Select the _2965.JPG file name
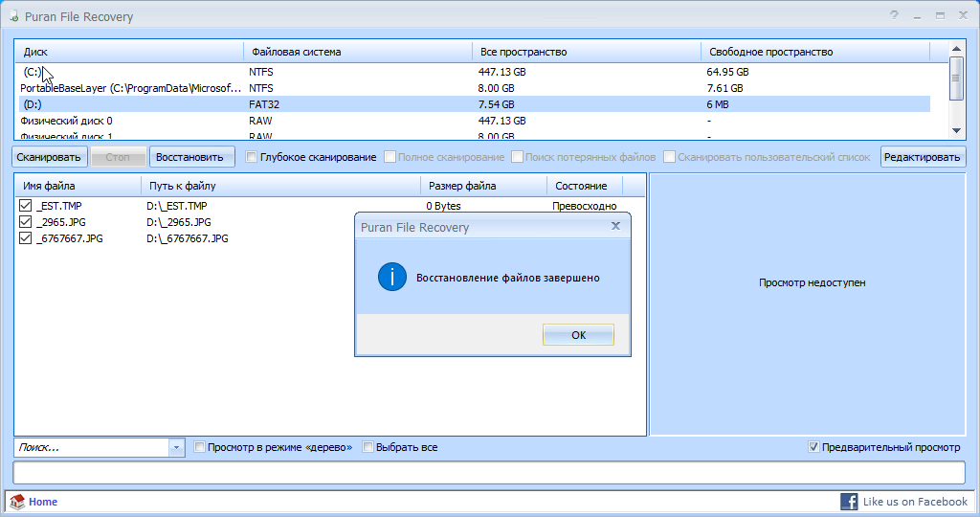The height and width of the screenshot is (517, 980). click(61, 222)
